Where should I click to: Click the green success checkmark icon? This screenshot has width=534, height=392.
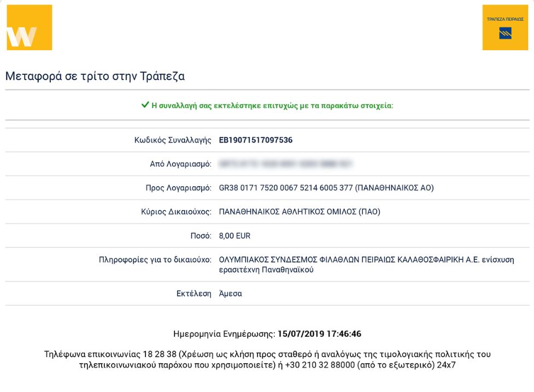click(145, 105)
